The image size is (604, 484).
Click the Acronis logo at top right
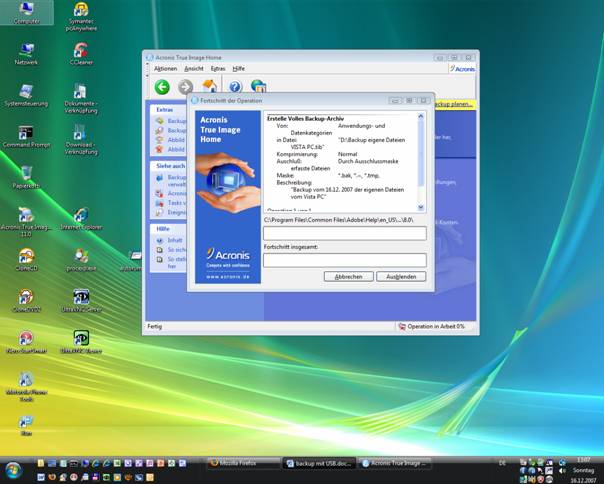[x=463, y=69]
